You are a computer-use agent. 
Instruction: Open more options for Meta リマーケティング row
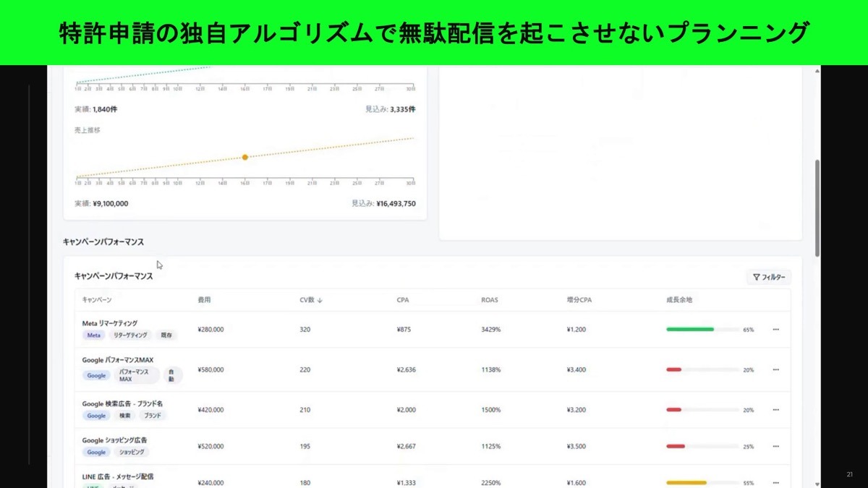(775, 330)
